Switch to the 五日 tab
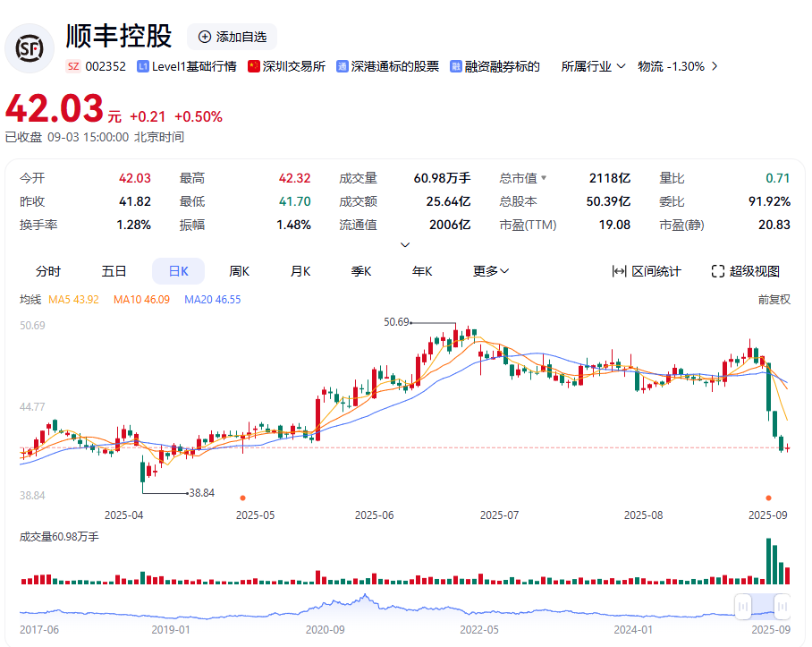Screen dimensions: 812x647 [114, 271]
